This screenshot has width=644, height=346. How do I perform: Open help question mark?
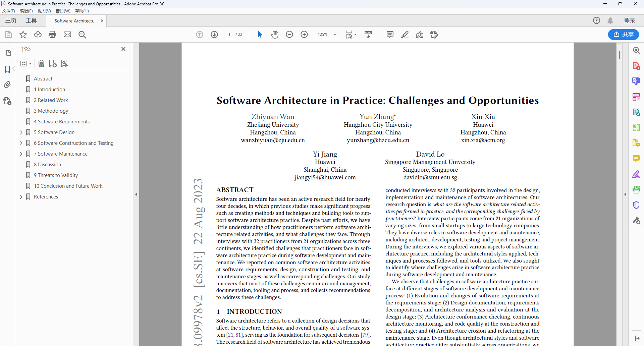[596, 20]
